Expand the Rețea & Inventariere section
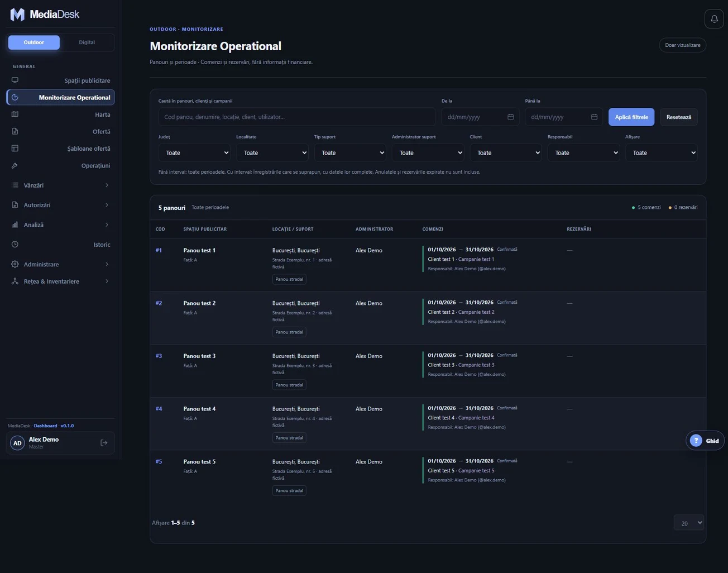This screenshot has width=728, height=573. (x=60, y=281)
